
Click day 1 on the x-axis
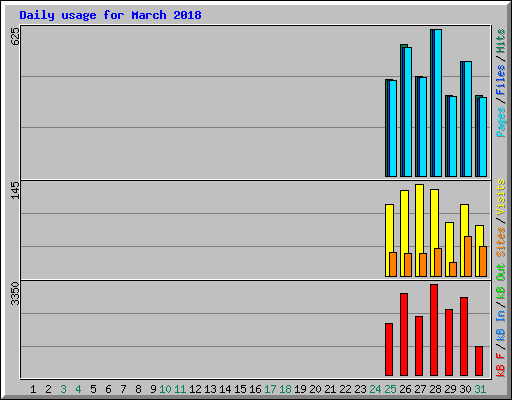tap(33, 389)
